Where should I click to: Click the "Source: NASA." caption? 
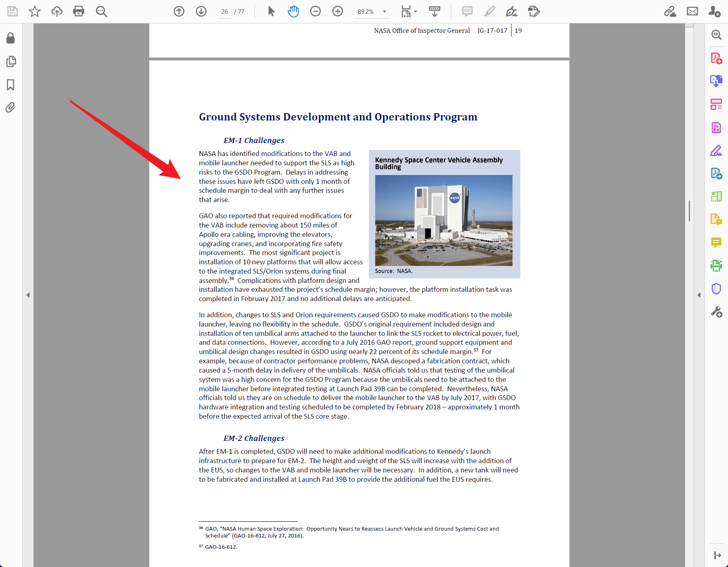pyautogui.click(x=393, y=271)
